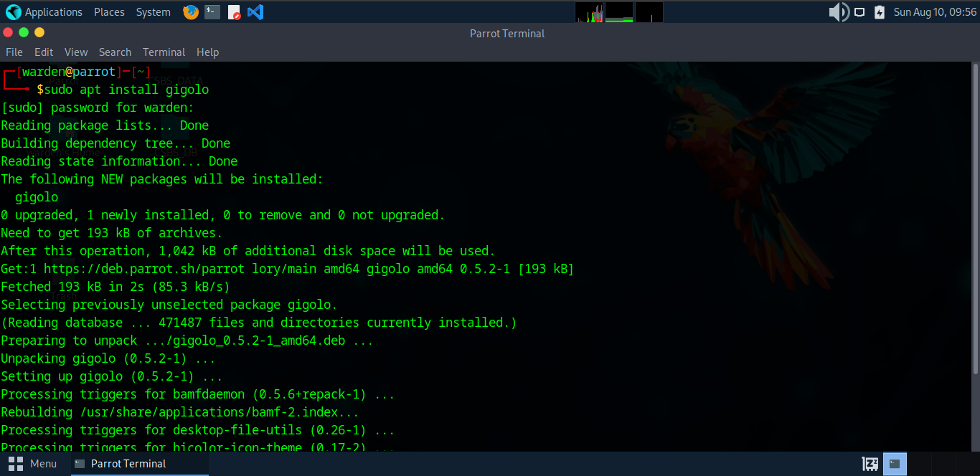This screenshot has height=476, width=980.
Task: Launch Firefox from the top panel
Action: pyautogui.click(x=190, y=12)
